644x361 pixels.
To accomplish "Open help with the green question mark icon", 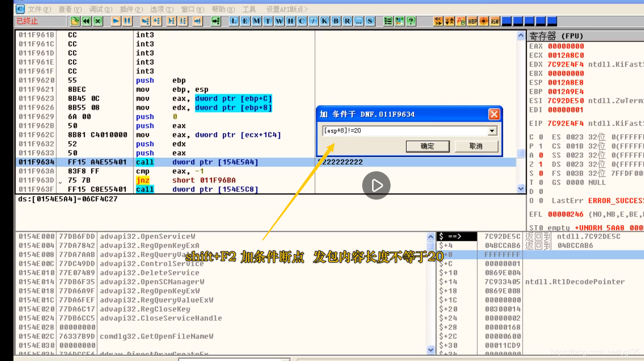I will (x=411, y=21).
